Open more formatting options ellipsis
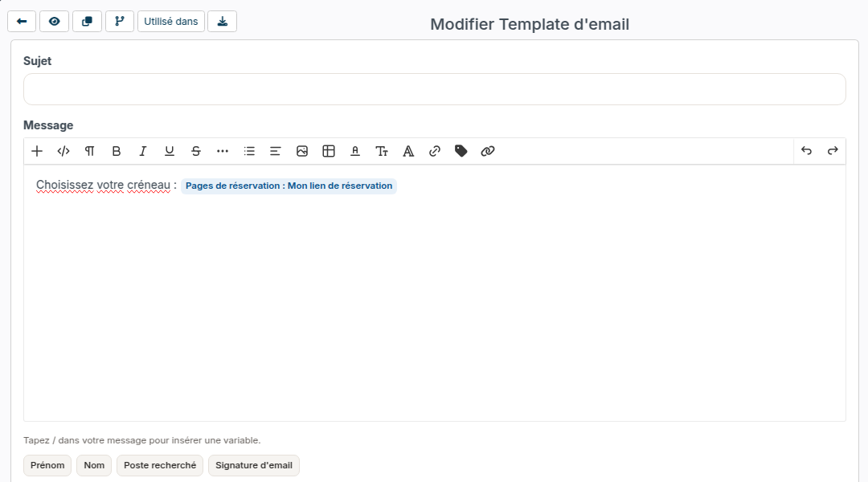868x482 pixels. pyautogui.click(x=223, y=151)
